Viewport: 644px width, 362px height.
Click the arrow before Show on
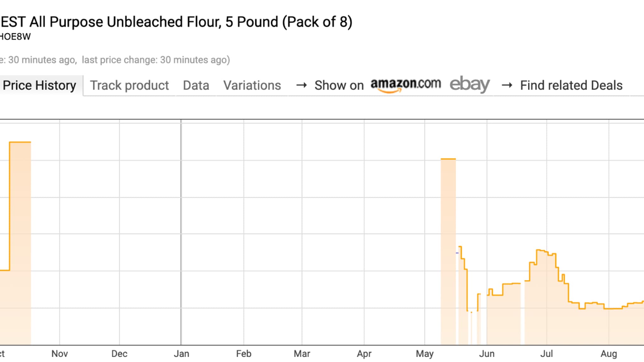click(x=302, y=85)
